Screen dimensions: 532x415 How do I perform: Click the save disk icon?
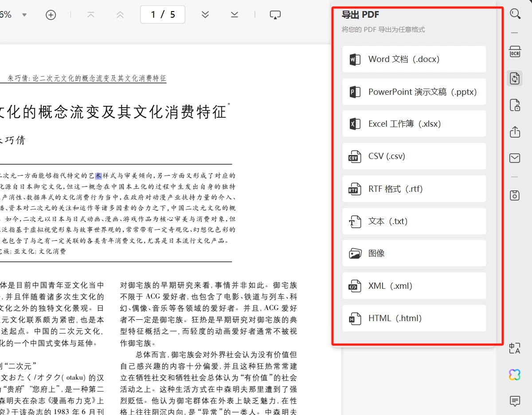(515, 195)
